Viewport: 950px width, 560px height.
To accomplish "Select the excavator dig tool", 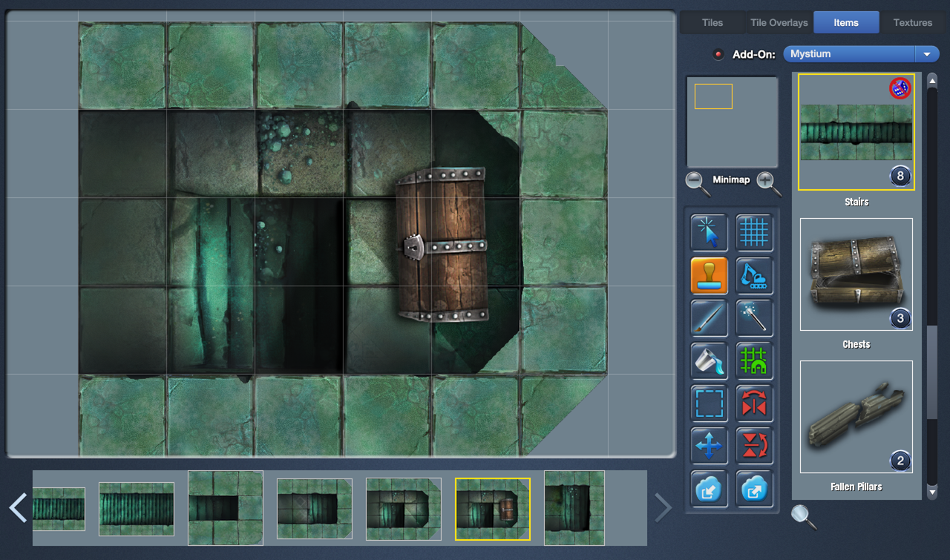I will (754, 275).
